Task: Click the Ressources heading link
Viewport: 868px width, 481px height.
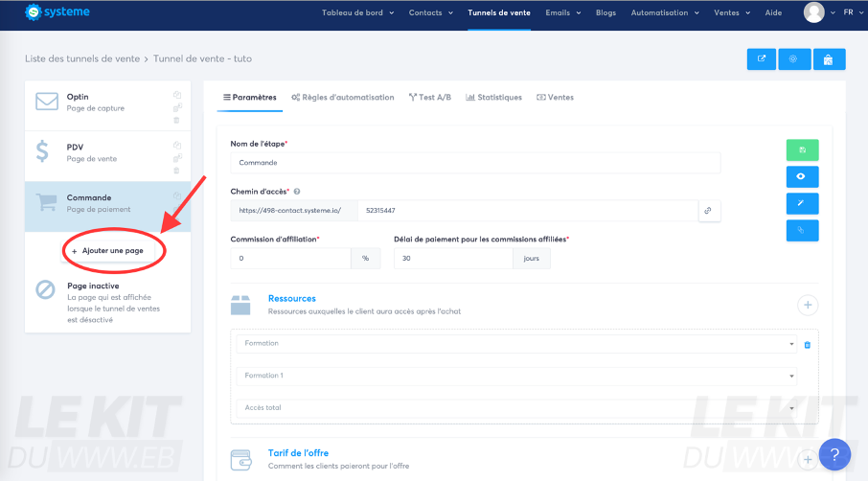Action: 292,298
